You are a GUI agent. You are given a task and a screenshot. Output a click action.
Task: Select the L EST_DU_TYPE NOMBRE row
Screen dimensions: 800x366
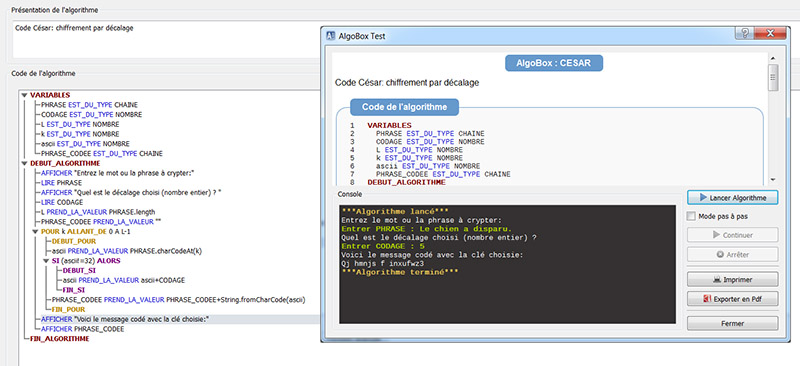coord(80,124)
